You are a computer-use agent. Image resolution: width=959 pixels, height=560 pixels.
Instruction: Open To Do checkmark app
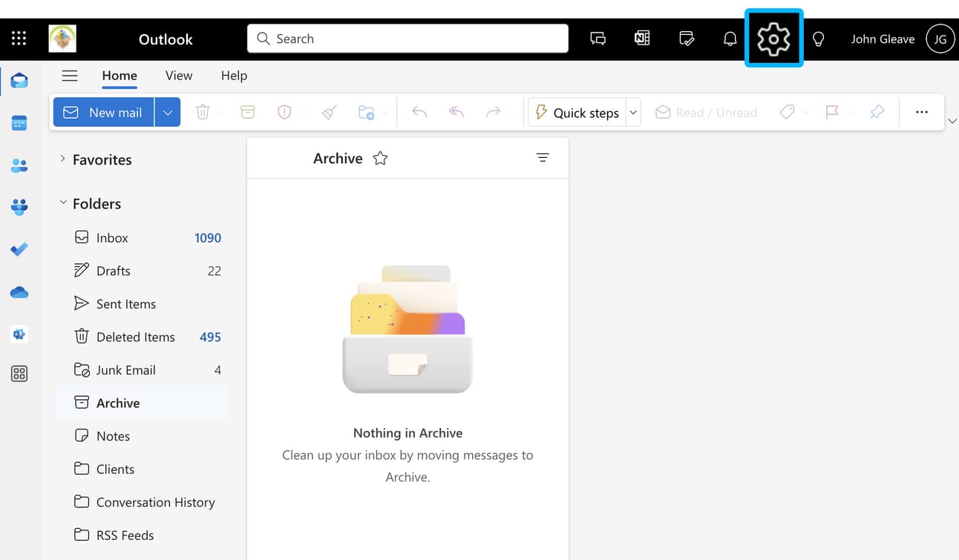pos(19,249)
